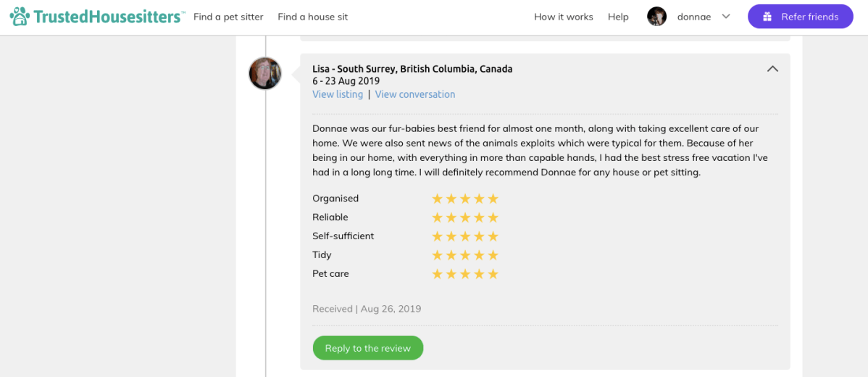Click the Refer friends button
The image size is (868, 377).
pos(800,17)
